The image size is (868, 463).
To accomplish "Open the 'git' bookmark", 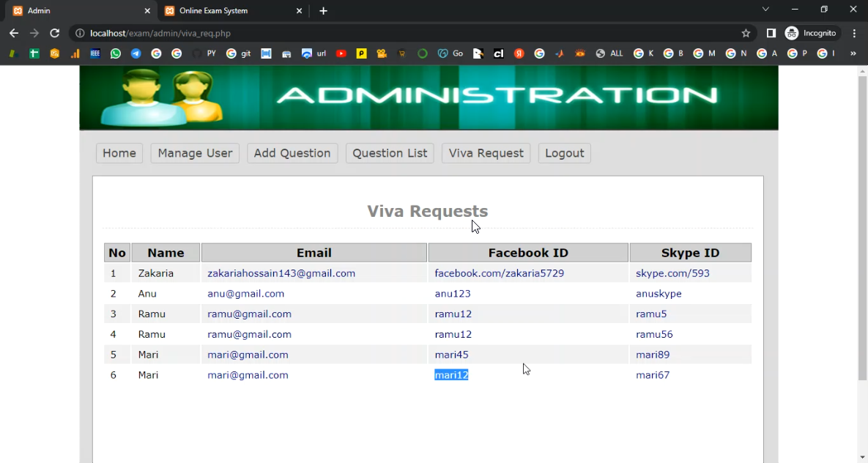I will pos(239,53).
